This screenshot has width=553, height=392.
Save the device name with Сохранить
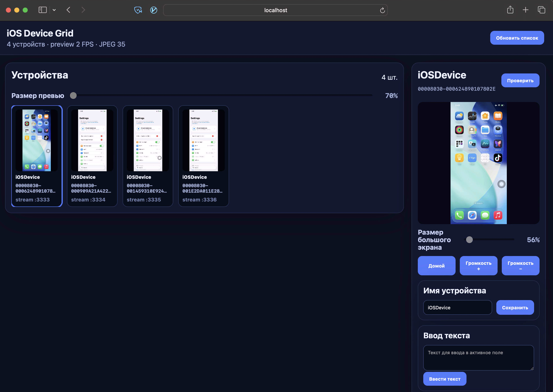point(515,307)
